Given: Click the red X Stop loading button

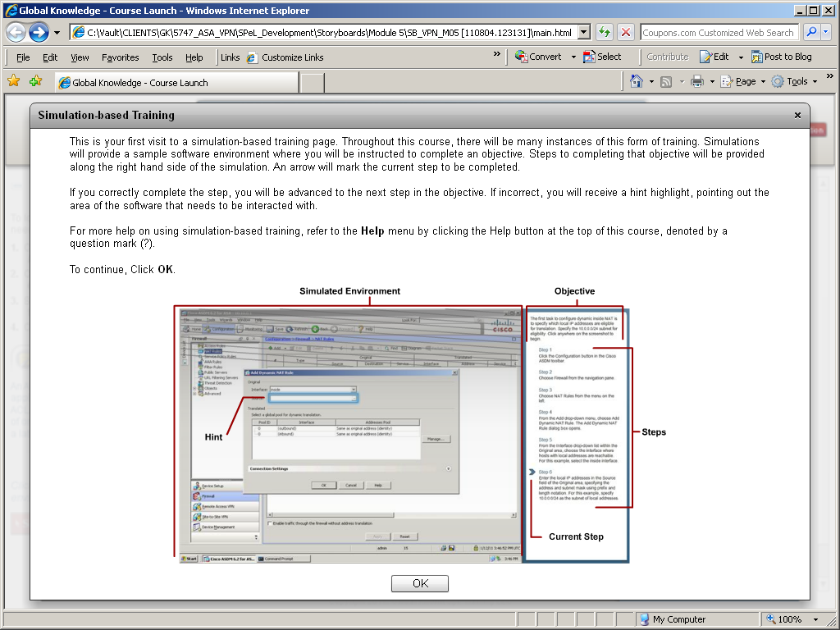Looking at the screenshot, I should (625, 33).
